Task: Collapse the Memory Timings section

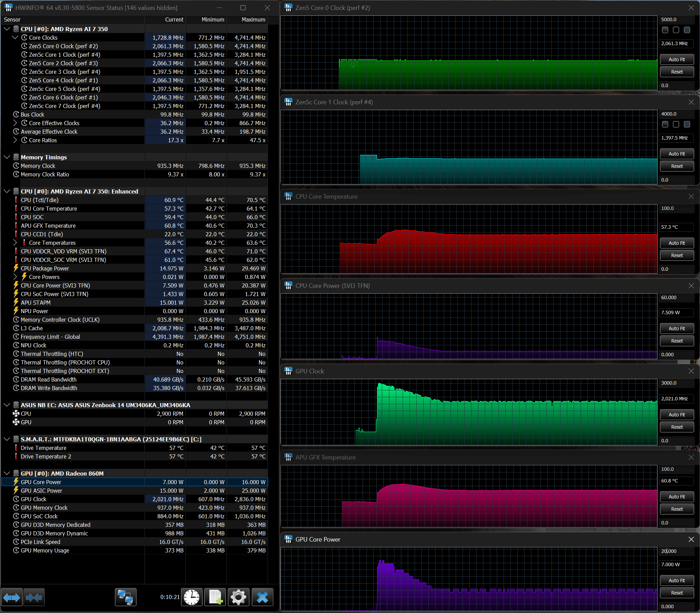Action: [x=7, y=157]
